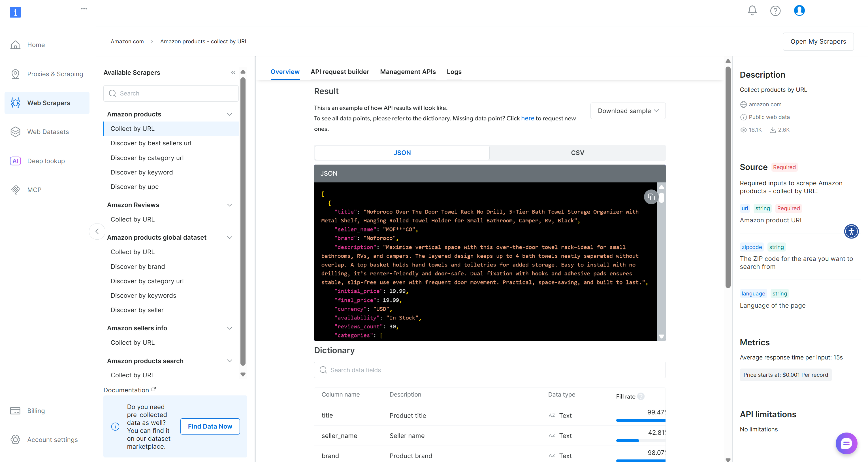Switch the result format back to JSON
This screenshot has height=462, width=868.
[402, 152]
